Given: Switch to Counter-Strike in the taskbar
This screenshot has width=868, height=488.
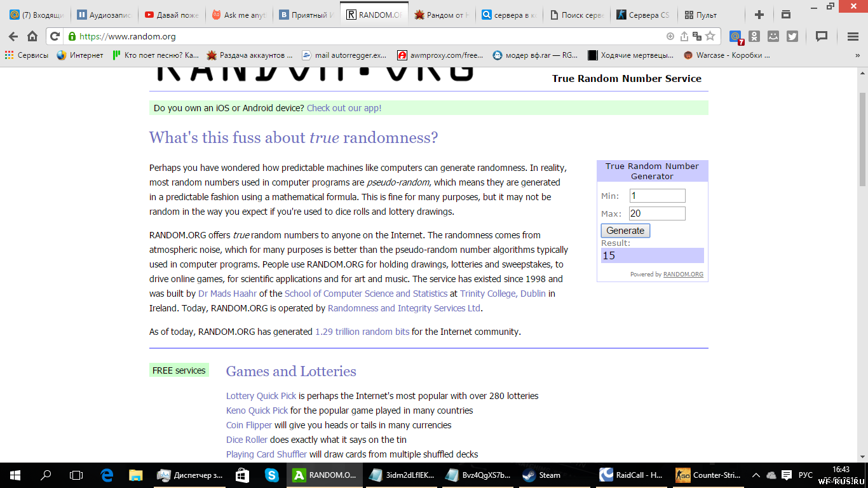Looking at the screenshot, I should tap(709, 475).
